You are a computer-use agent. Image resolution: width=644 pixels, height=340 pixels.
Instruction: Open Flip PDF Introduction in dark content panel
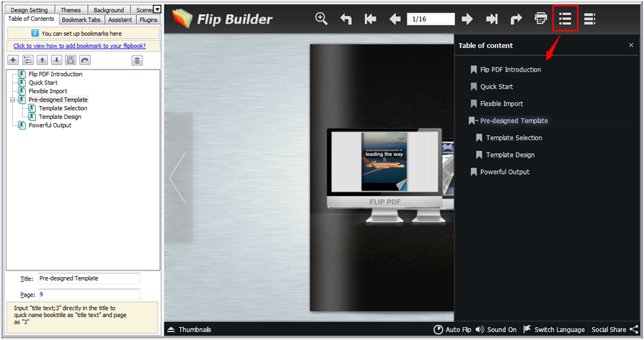(x=510, y=70)
